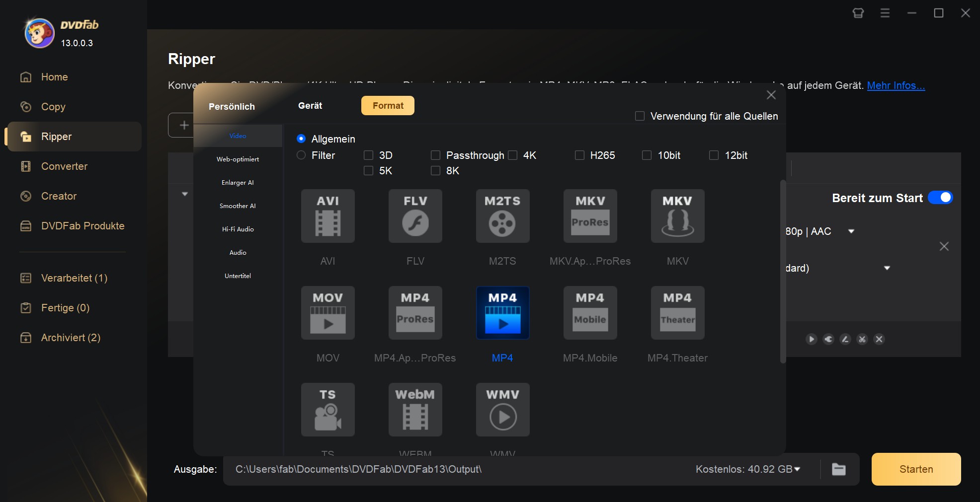Collapse the source row arrow at left
Screen dimensions: 980x502
[185, 194]
